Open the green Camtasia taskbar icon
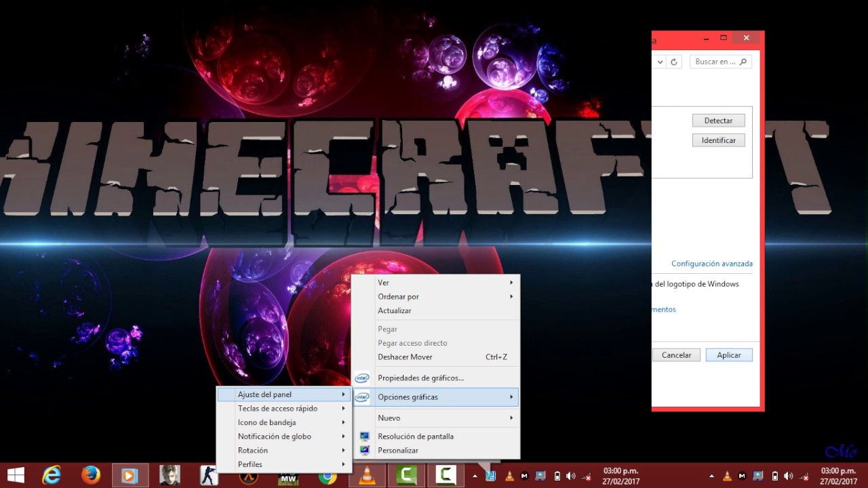The height and width of the screenshot is (488, 868). [406, 476]
